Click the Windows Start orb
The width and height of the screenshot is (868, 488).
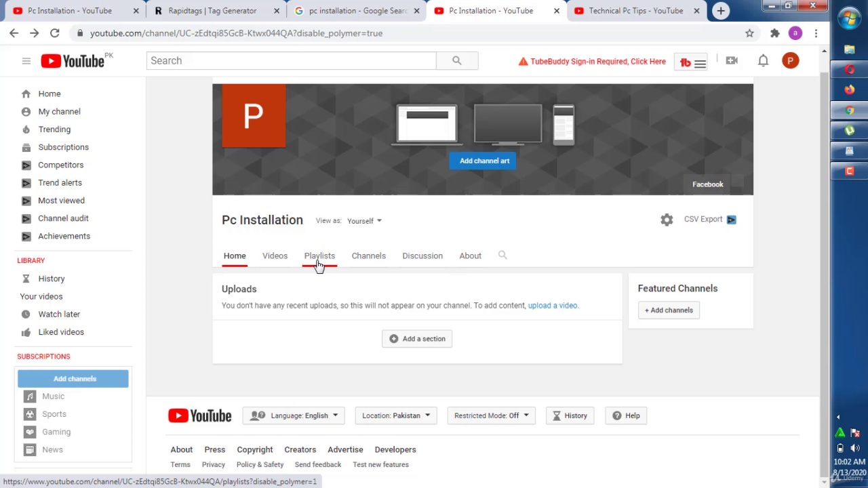849,19
